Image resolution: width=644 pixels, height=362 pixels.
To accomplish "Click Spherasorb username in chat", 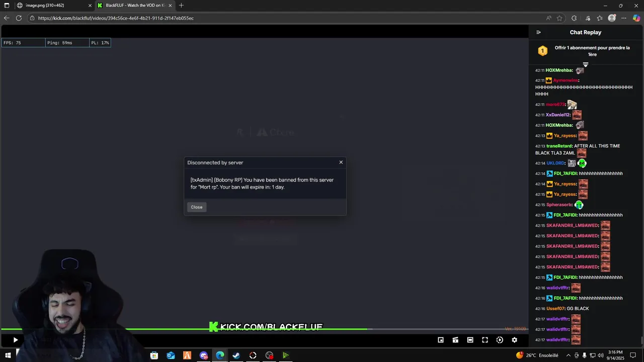I will tap(559, 205).
